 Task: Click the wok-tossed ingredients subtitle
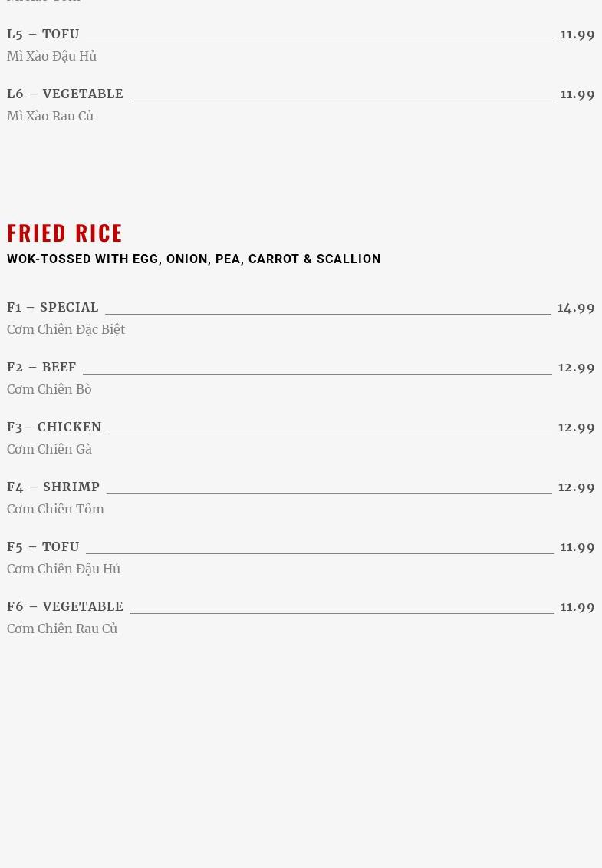coord(193,259)
